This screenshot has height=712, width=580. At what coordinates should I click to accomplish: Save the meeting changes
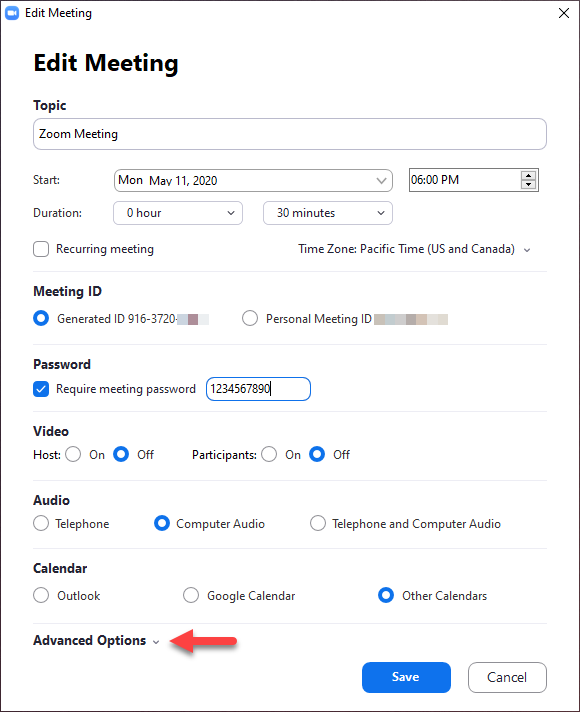(406, 677)
